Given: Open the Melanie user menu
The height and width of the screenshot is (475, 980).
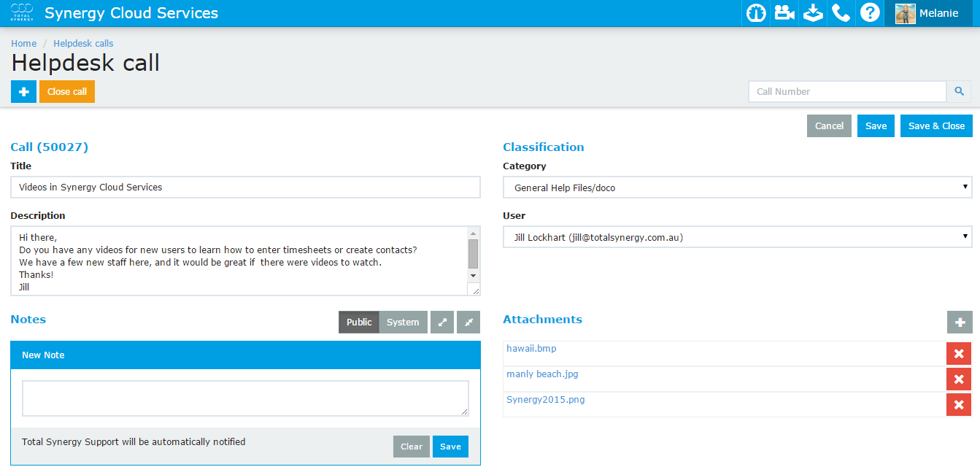Looking at the screenshot, I should 928,13.
